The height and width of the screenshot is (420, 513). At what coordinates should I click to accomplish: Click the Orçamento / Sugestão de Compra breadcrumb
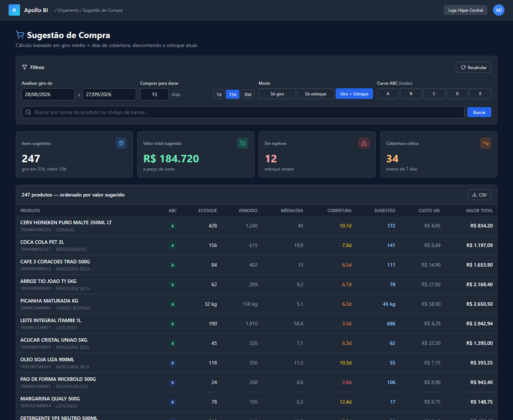89,10
